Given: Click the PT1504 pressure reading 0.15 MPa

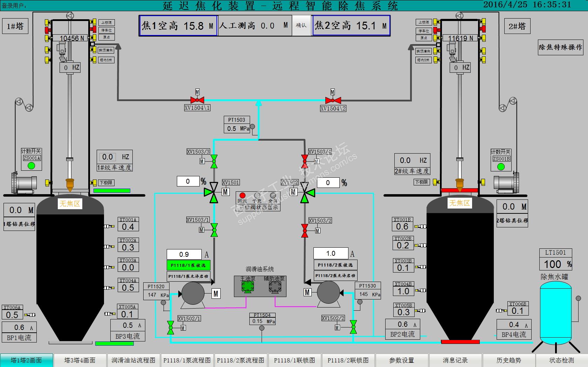Looking at the screenshot, I should (x=262, y=321).
